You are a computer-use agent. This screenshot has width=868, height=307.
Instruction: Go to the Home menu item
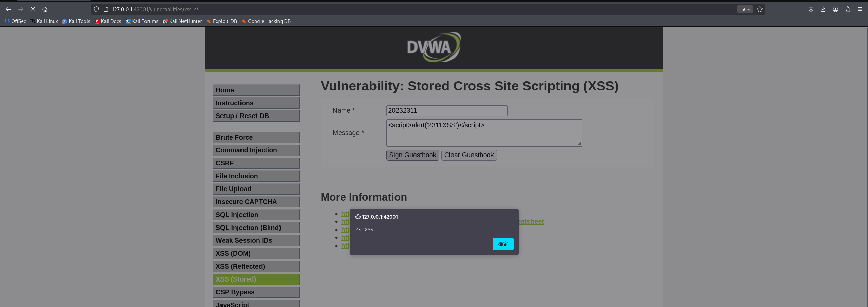coord(256,90)
